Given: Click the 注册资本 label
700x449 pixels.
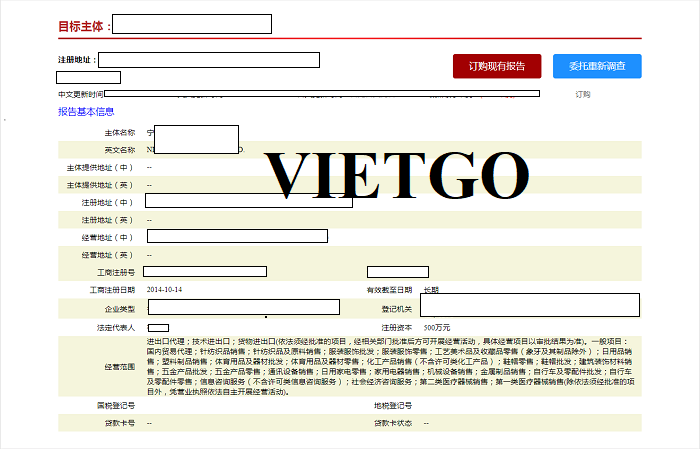Looking at the screenshot, I should (x=396, y=328).
